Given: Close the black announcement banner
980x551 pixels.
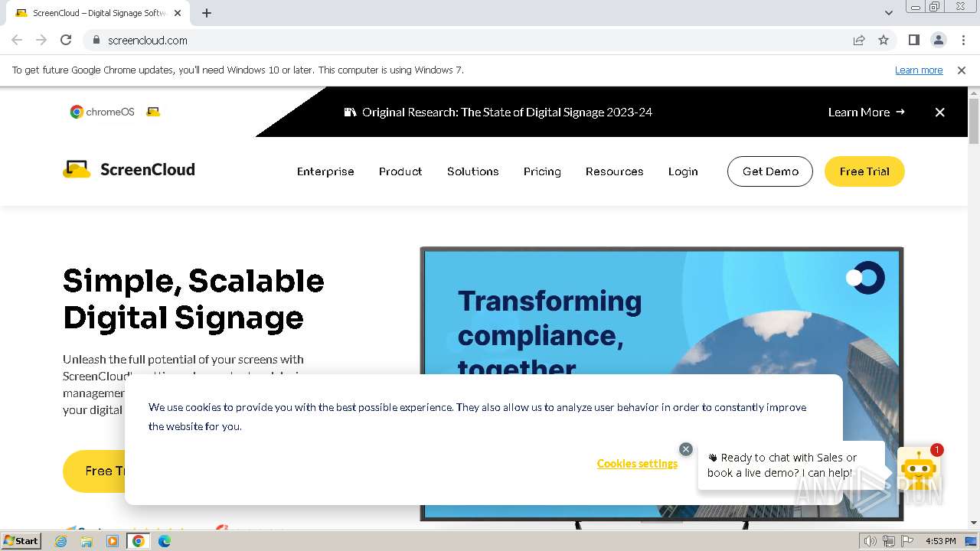Looking at the screenshot, I should click(x=939, y=112).
